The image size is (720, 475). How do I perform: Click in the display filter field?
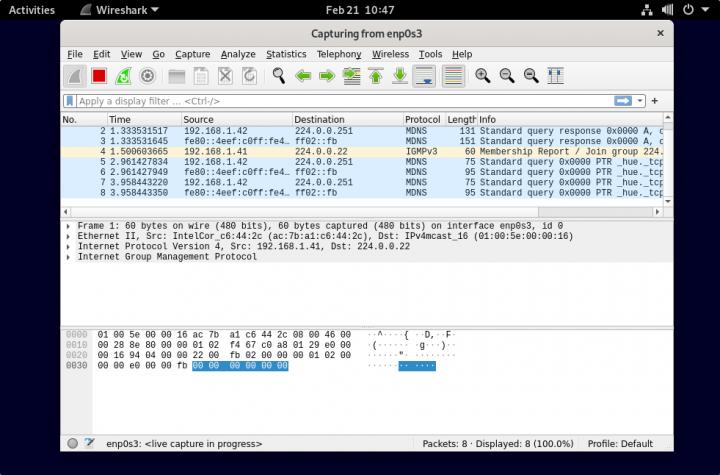(340, 101)
